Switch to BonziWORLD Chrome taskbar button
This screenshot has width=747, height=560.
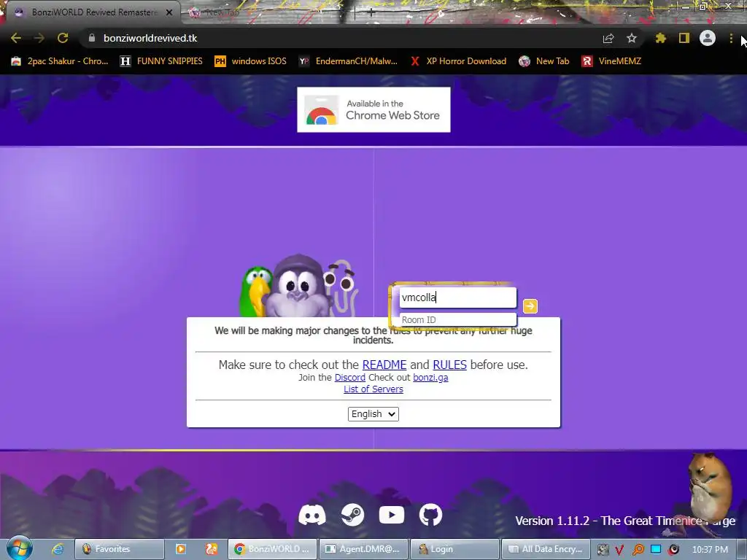(x=273, y=549)
